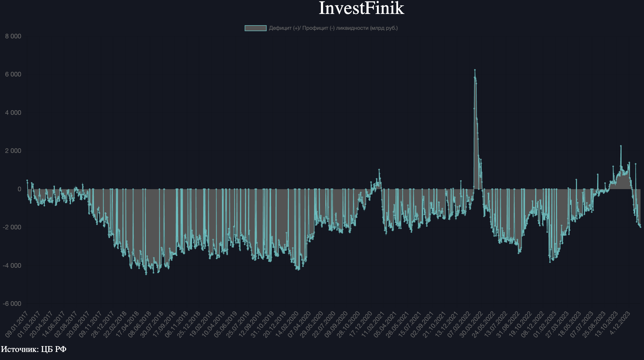The width and height of the screenshot is (644, 360).
Task: Select the 6 000 y-axis label
Action: (x=13, y=74)
